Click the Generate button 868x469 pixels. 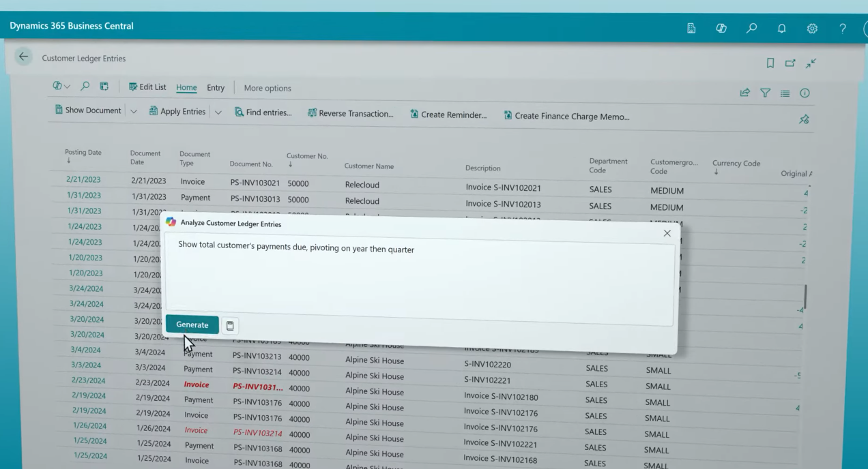click(x=192, y=324)
